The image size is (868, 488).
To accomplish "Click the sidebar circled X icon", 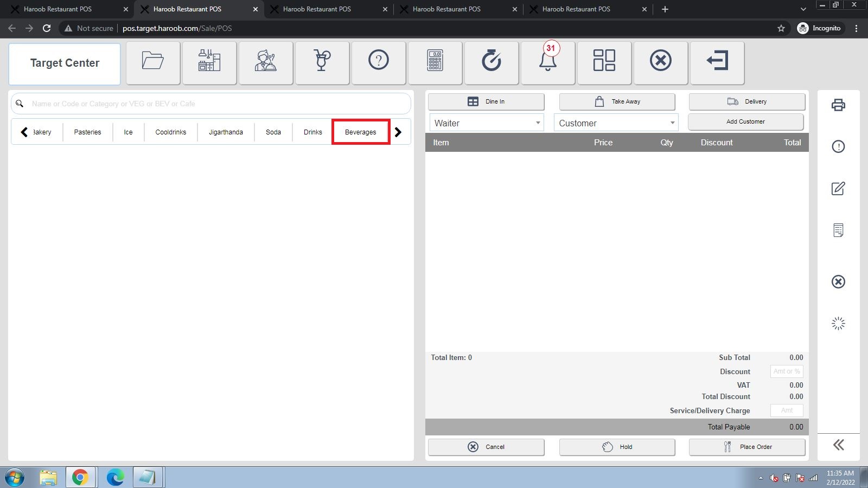I will click(838, 281).
